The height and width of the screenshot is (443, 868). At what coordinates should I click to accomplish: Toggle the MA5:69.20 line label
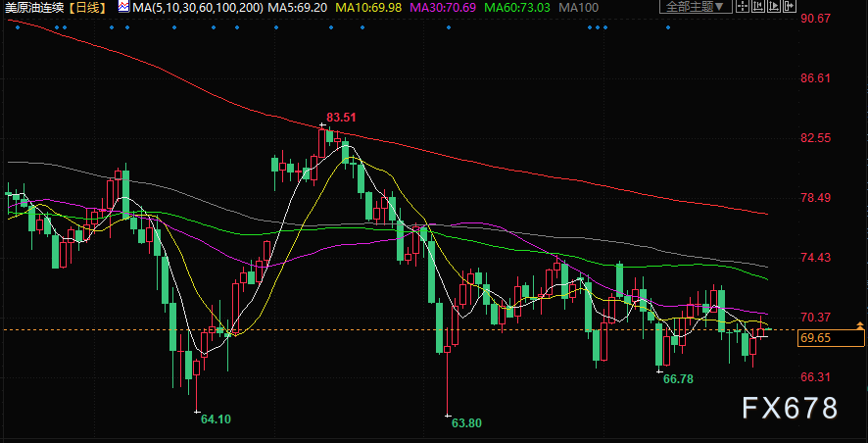297,7
